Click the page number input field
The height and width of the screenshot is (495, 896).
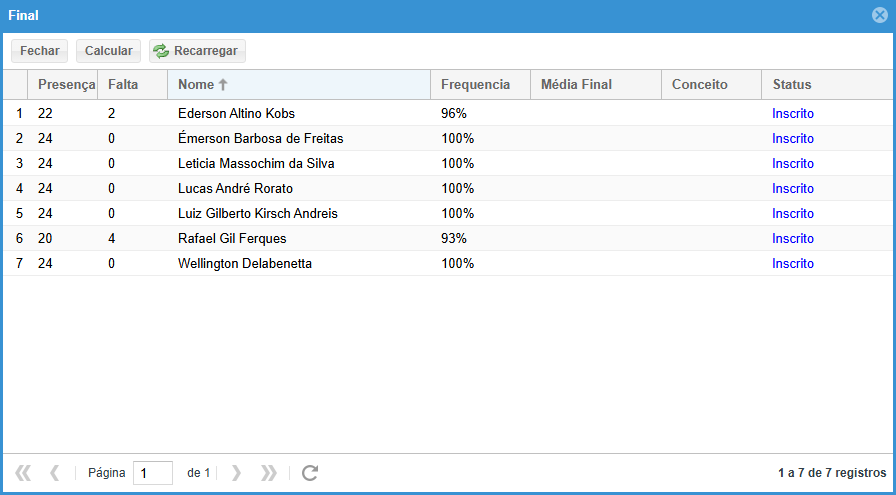(x=152, y=473)
